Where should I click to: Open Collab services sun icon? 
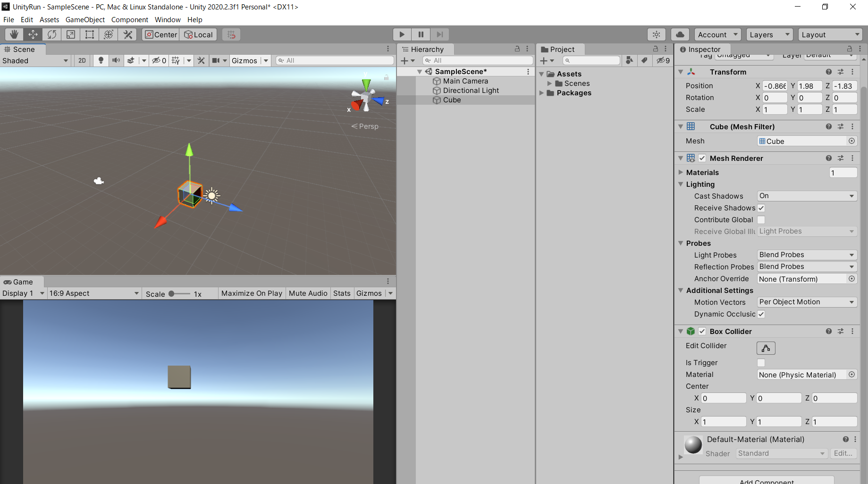(657, 34)
